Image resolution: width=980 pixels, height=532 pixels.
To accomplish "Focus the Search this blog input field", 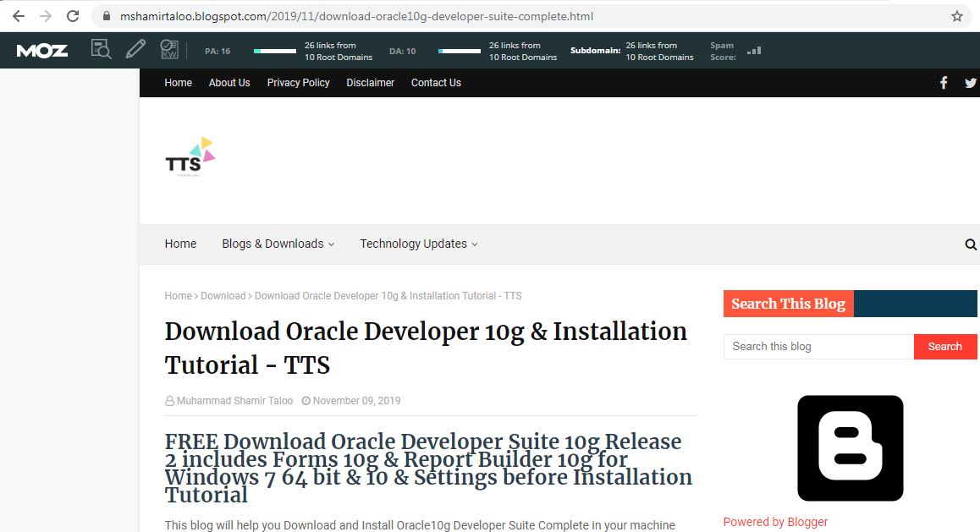I will pos(818,346).
